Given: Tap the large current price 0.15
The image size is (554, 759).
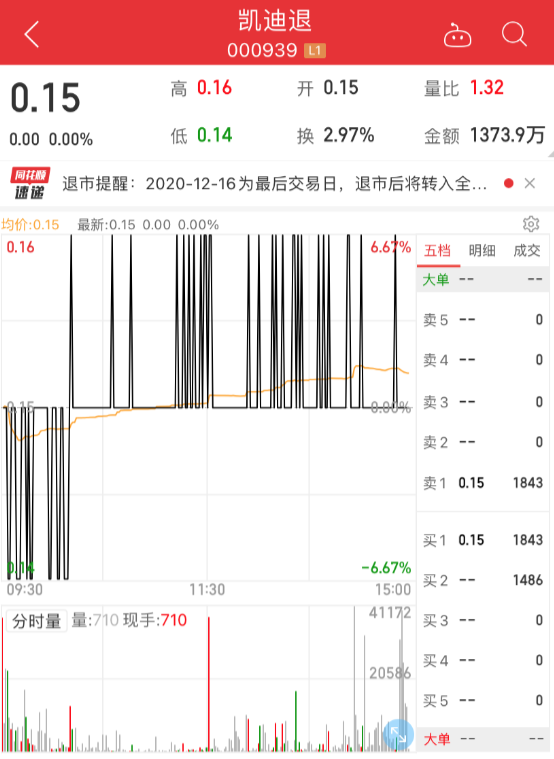Looking at the screenshot, I should click(46, 98).
